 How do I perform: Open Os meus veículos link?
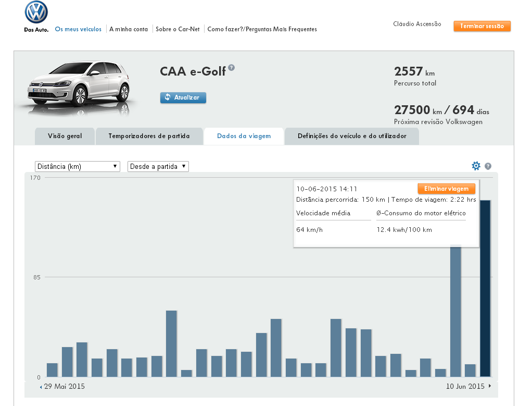pyautogui.click(x=78, y=29)
